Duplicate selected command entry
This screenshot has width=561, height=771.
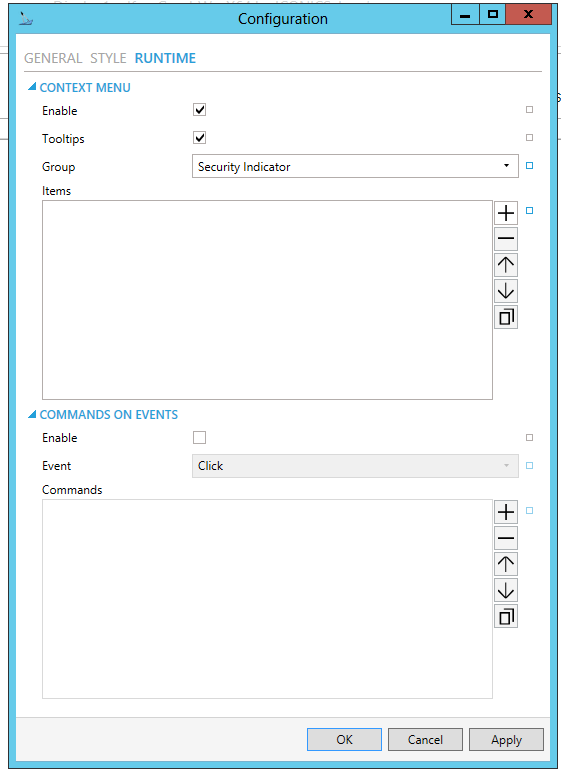[x=505, y=617]
